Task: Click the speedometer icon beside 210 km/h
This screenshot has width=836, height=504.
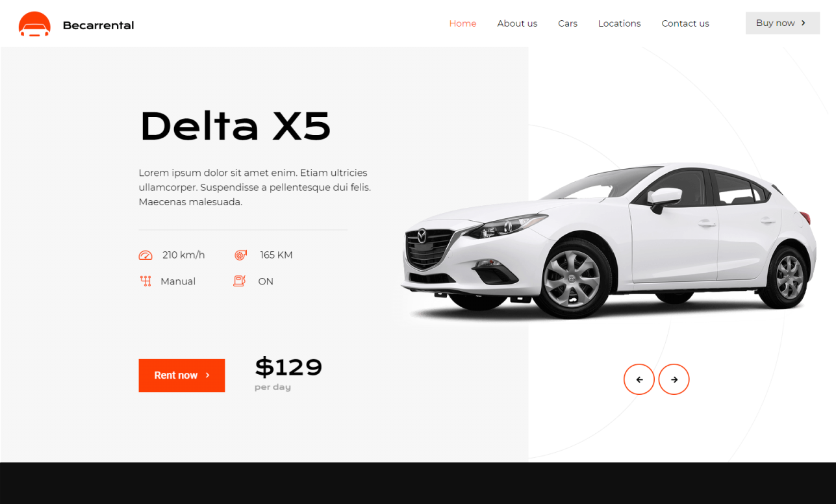Action: (146, 255)
